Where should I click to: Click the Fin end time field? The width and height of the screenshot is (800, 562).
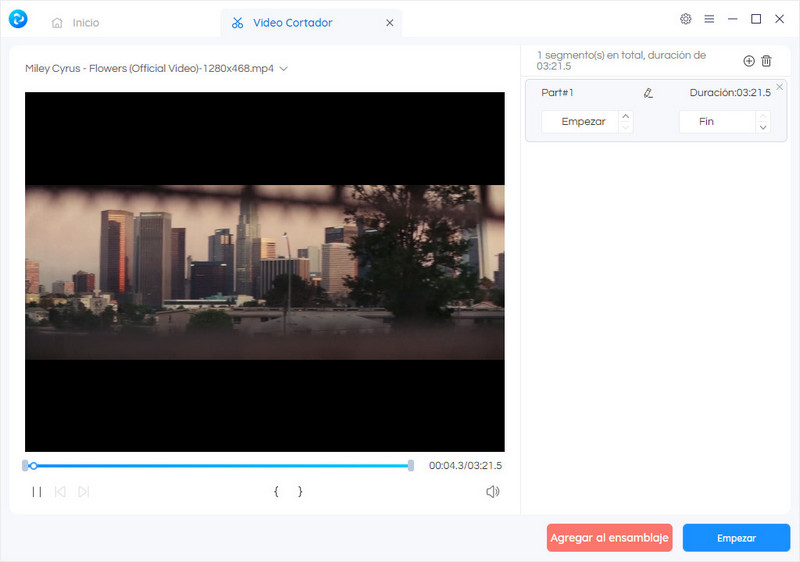(717, 122)
